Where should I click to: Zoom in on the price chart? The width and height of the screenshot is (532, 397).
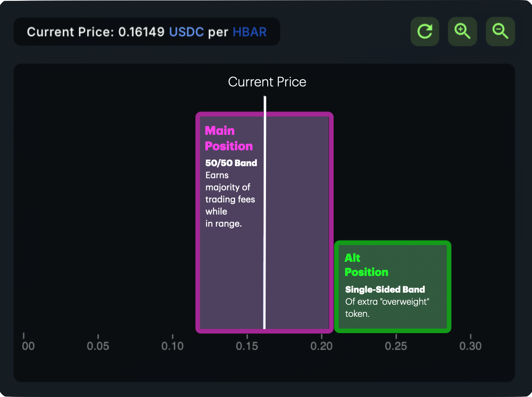(462, 31)
